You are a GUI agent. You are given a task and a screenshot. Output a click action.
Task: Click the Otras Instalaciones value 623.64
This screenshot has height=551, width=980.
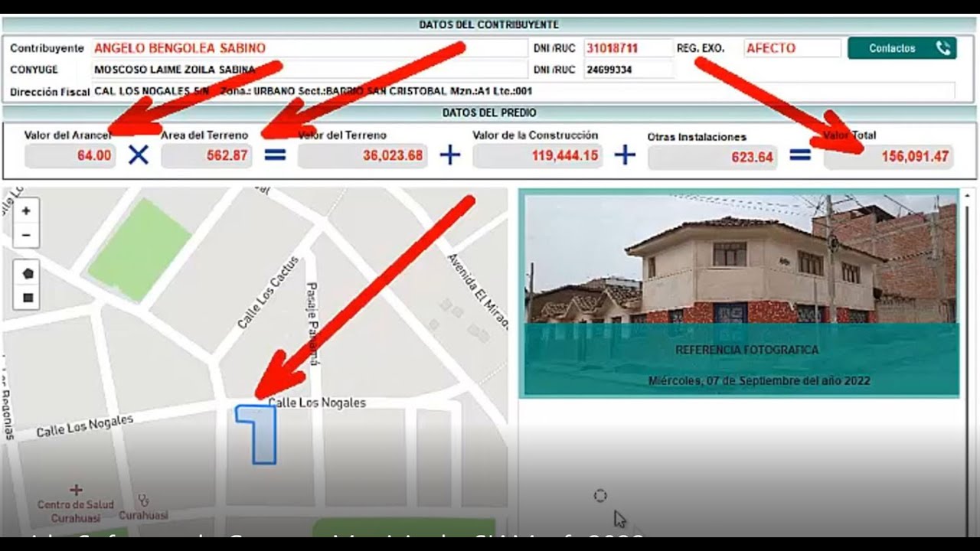(713, 158)
